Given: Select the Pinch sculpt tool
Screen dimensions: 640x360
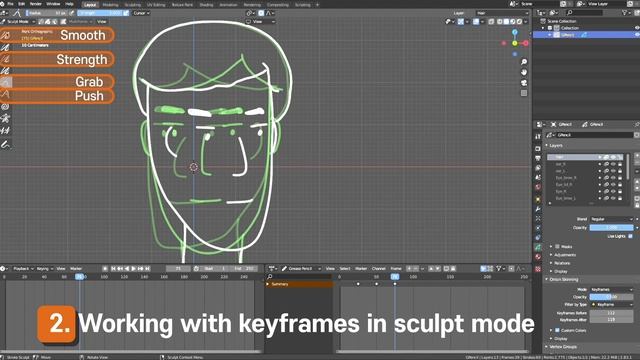Looking at the screenshot, I should coord(5,119).
